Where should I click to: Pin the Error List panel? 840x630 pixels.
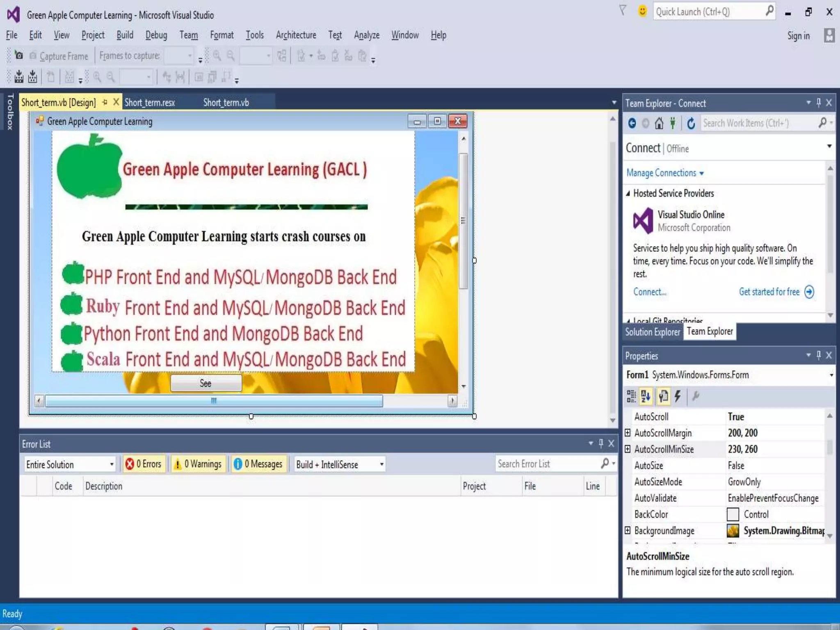601,443
